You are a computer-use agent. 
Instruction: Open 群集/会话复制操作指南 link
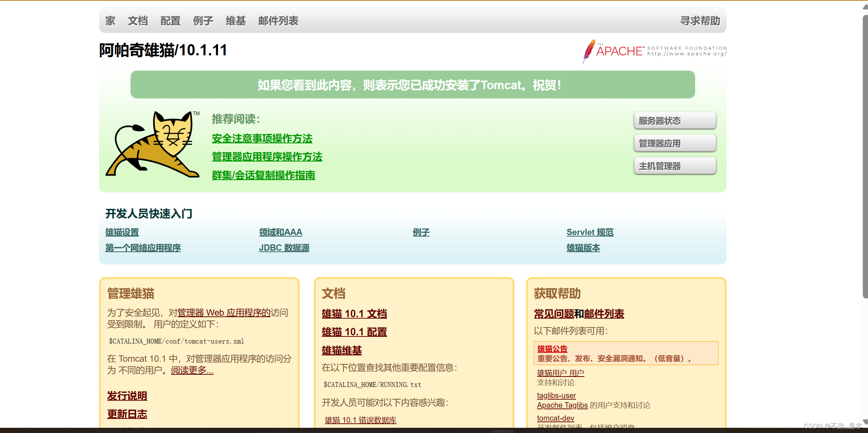pos(263,175)
